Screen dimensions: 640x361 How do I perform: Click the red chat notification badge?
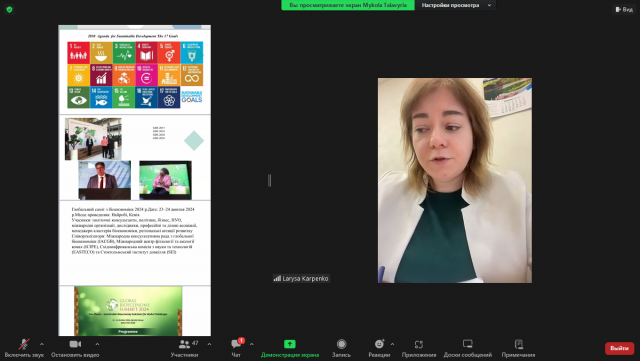(x=241, y=340)
